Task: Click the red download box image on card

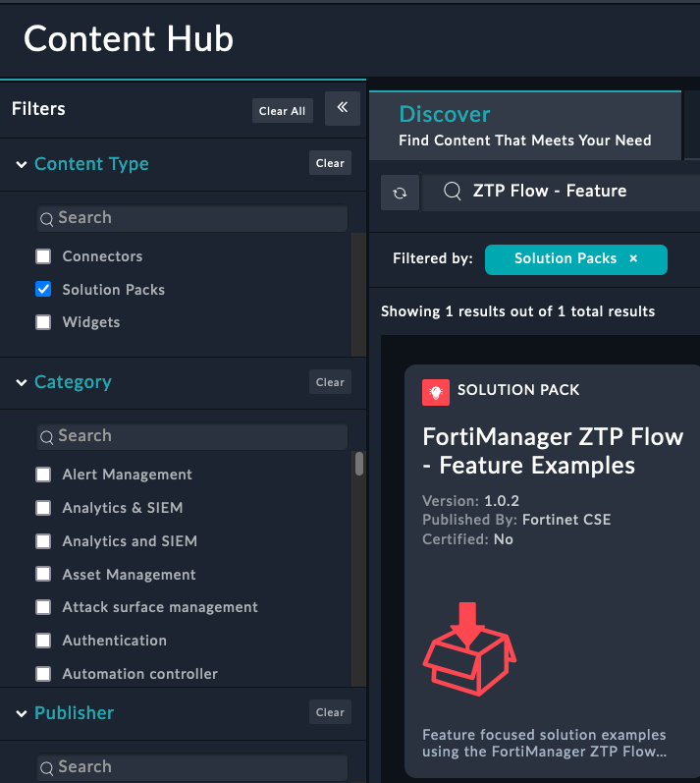Action: [469, 648]
